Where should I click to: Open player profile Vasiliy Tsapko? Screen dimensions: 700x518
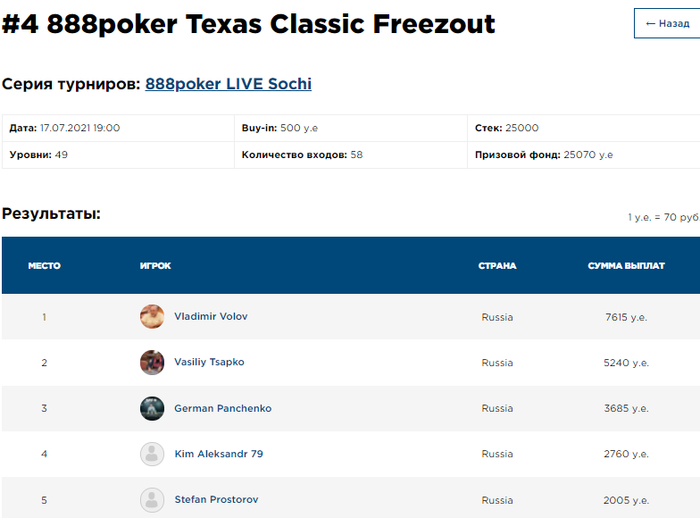[209, 362]
